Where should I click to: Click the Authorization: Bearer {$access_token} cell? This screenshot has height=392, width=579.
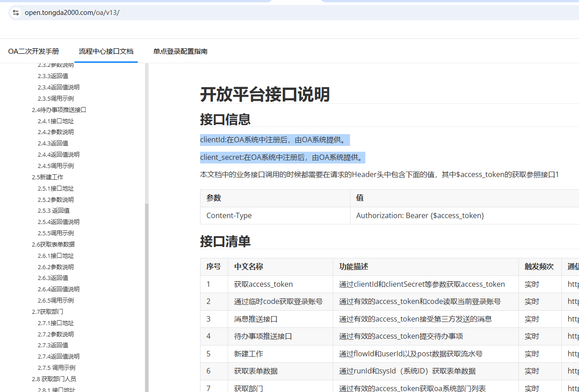(465, 215)
